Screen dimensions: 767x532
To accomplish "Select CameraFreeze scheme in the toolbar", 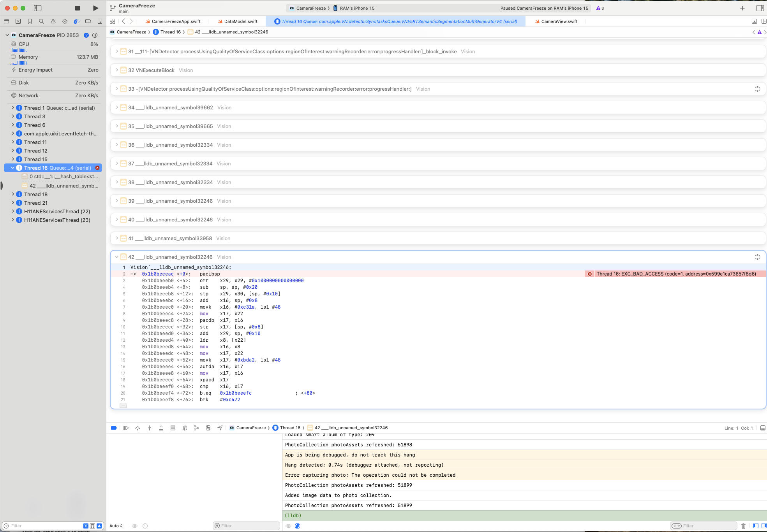I will 308,8.
